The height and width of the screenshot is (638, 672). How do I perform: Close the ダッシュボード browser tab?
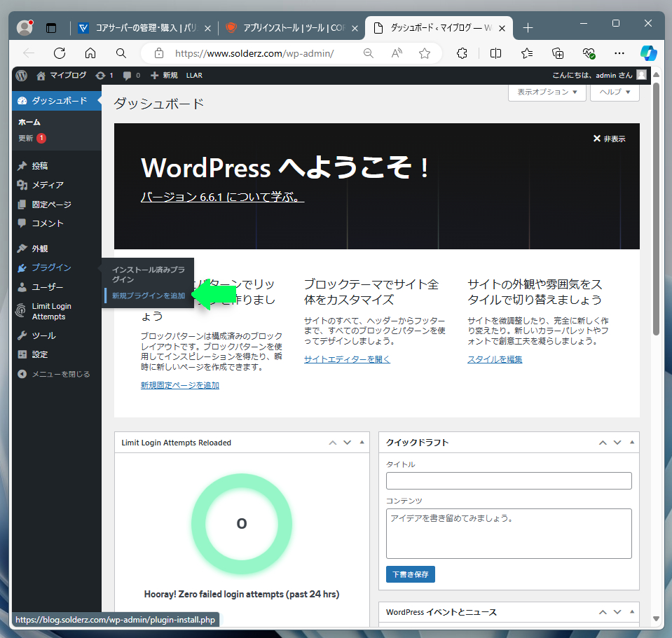502,28
